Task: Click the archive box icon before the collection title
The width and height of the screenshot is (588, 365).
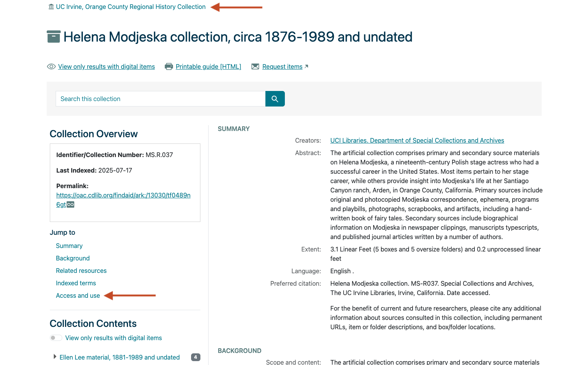Action: (53, 36)
